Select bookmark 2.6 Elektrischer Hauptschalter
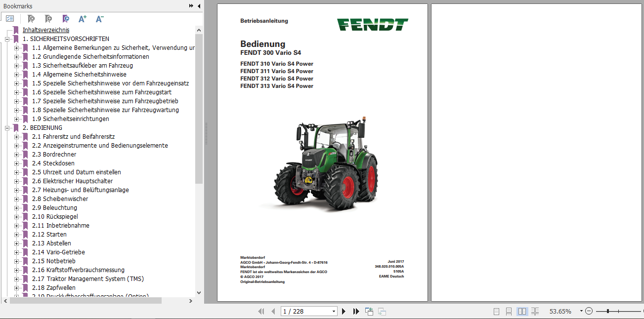644x319 pixels. [72, 181]
